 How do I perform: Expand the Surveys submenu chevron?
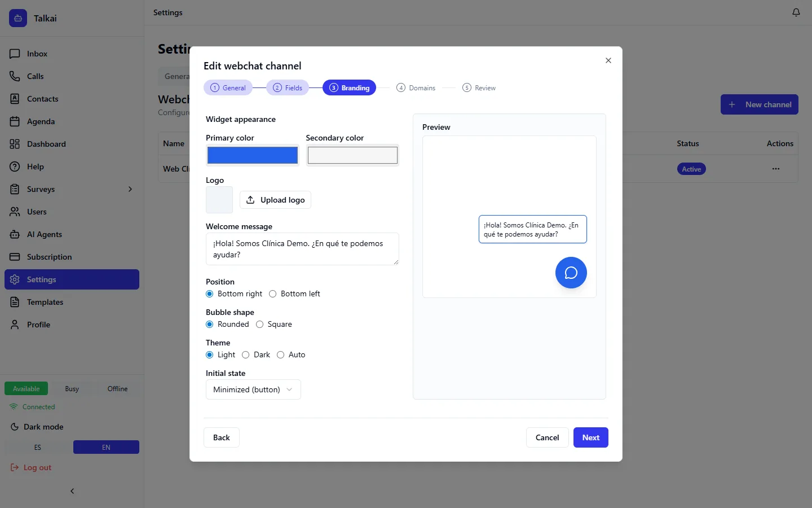[130, 189]
